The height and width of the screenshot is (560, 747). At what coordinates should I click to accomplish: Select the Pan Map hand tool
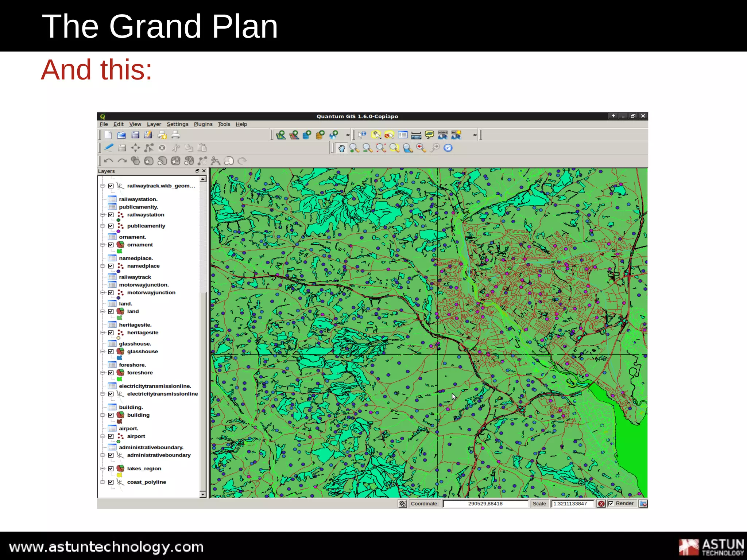tap(341, 148)
